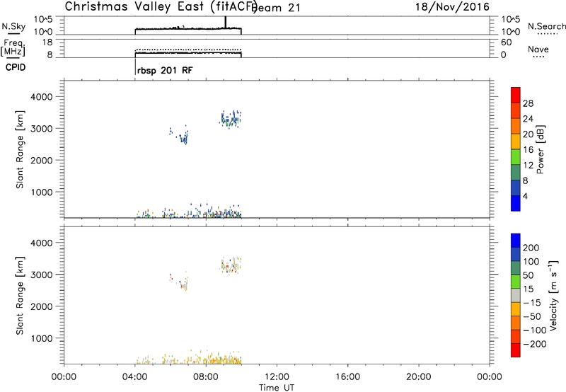Click the '24' power colorbar label

tap(528, 119)
